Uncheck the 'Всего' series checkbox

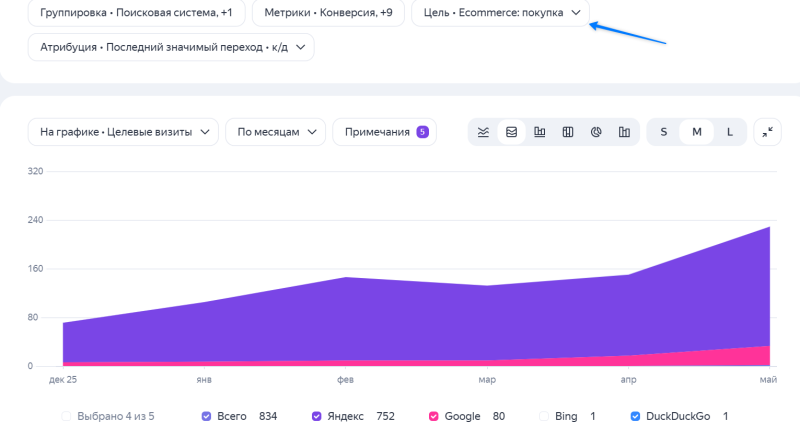[x=206, y=416]
